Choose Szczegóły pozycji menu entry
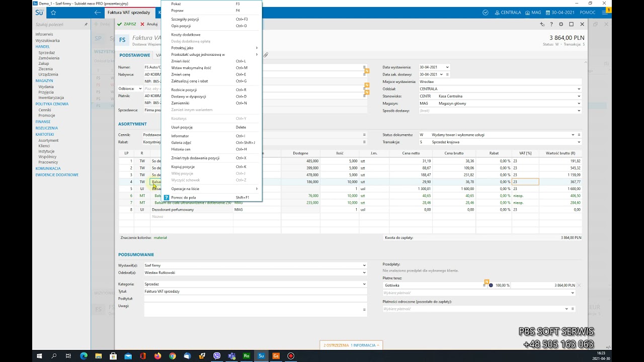644x362 pixels. point(211,19)
